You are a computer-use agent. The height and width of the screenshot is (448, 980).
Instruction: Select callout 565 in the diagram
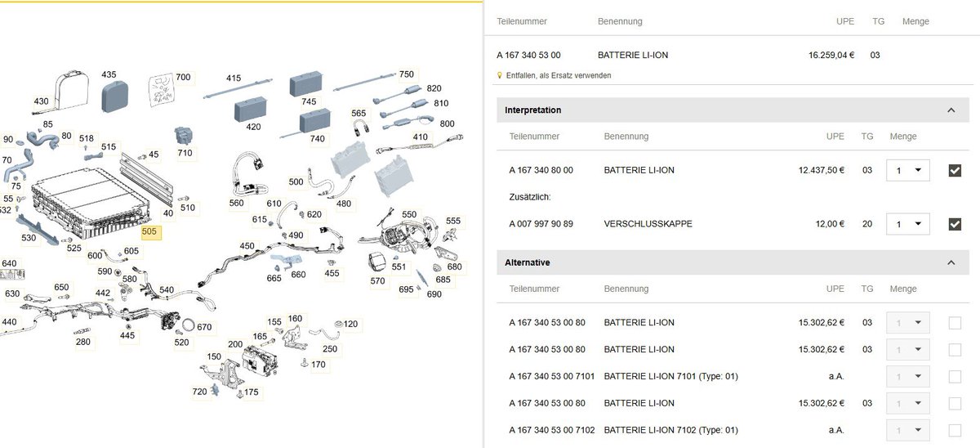tap(359, 114)
